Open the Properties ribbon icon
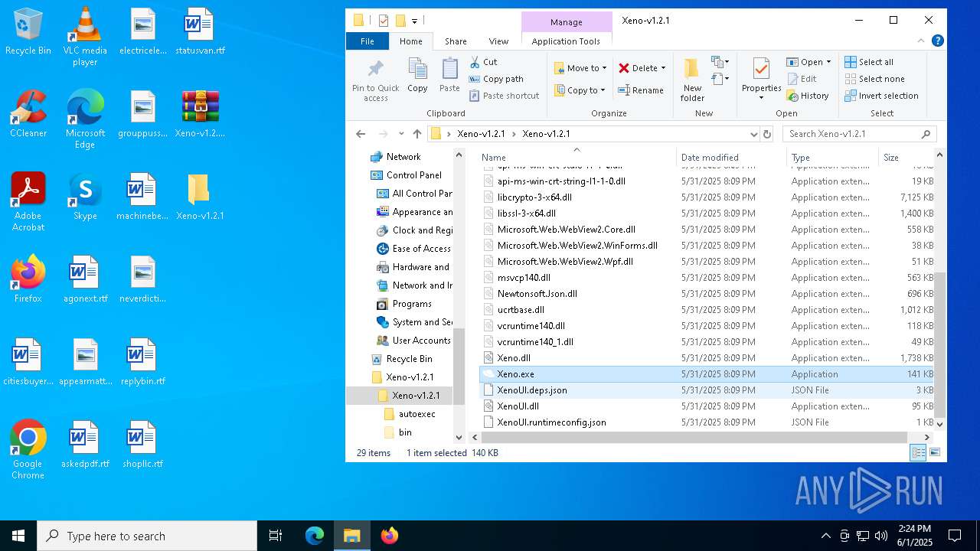The image size is (980, 551). [761, 70]
